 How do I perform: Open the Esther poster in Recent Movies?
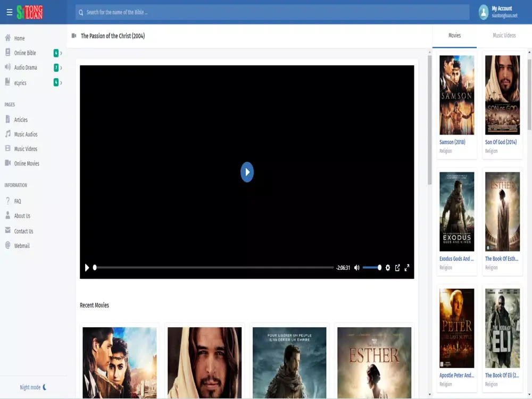374,363
